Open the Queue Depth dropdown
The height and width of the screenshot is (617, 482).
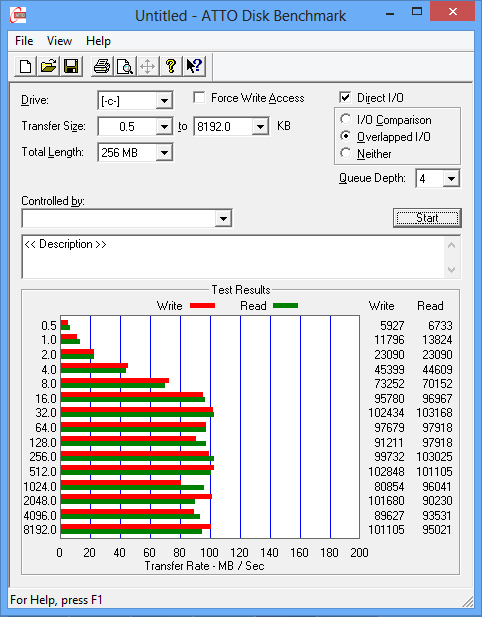pyautogui.click(x=451, y=179)
